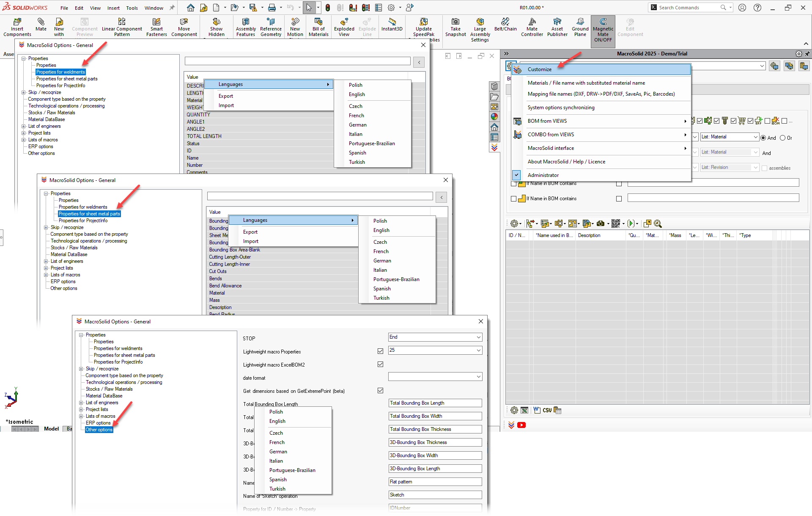The image size is (812, 516).
Task: Open the active List: Material dropdown beside And/Or
Action: pyautogui.click(x=730, y=137)
